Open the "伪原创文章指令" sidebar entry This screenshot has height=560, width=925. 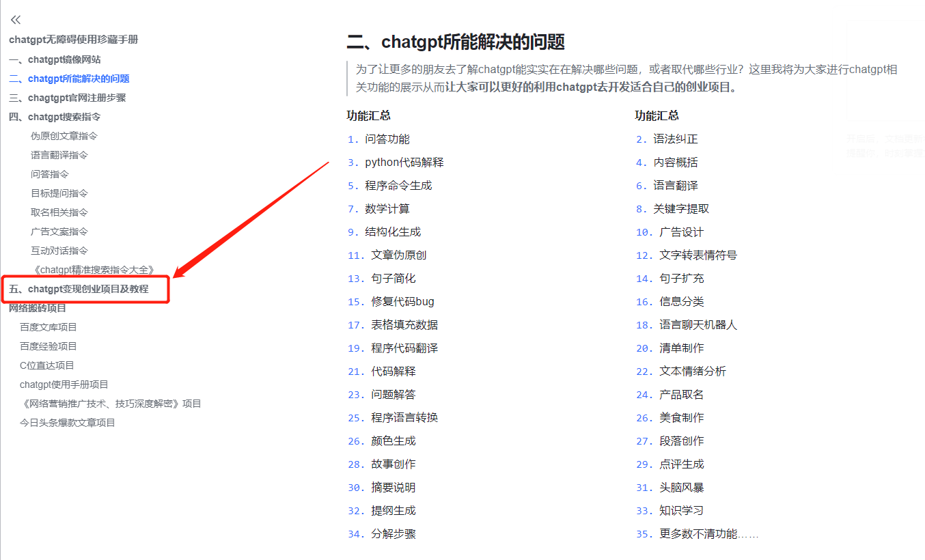[64, 135]
